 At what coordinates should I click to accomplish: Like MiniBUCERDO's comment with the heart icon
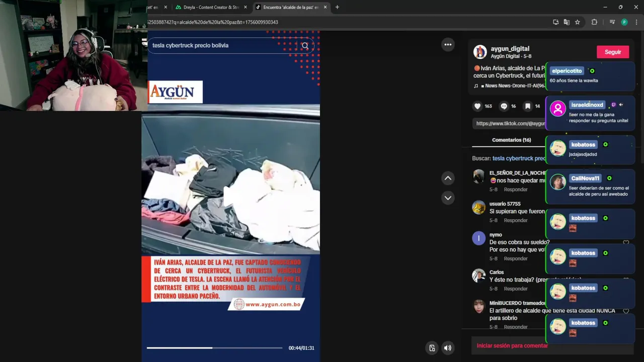[x=626, y=311]
